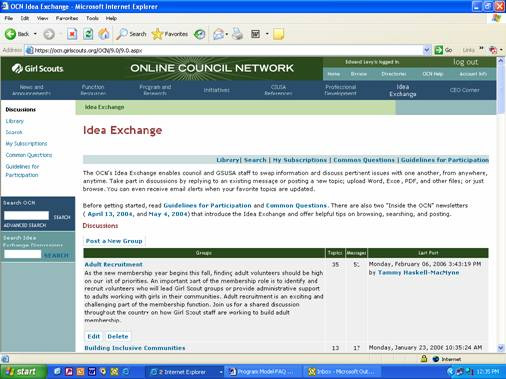Open the April 13, 2004 newsletter link
506x379 pixels.
110,214
